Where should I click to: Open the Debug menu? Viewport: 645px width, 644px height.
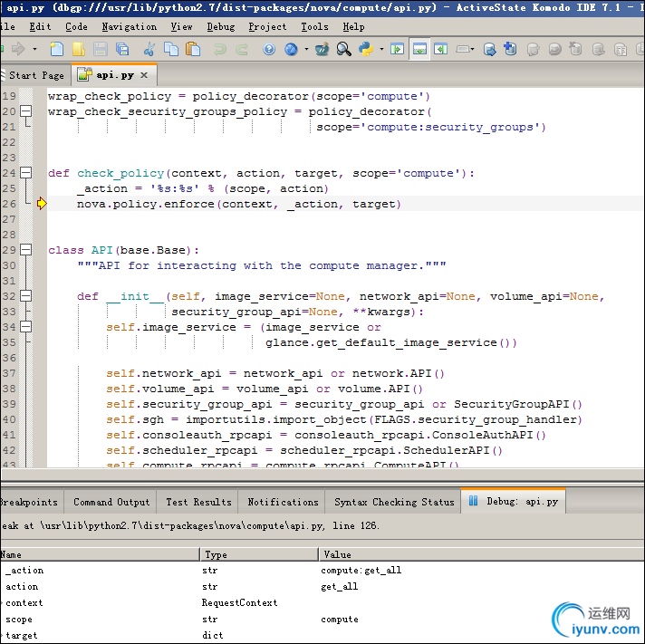pyautogui.click(x=220, y=26)
